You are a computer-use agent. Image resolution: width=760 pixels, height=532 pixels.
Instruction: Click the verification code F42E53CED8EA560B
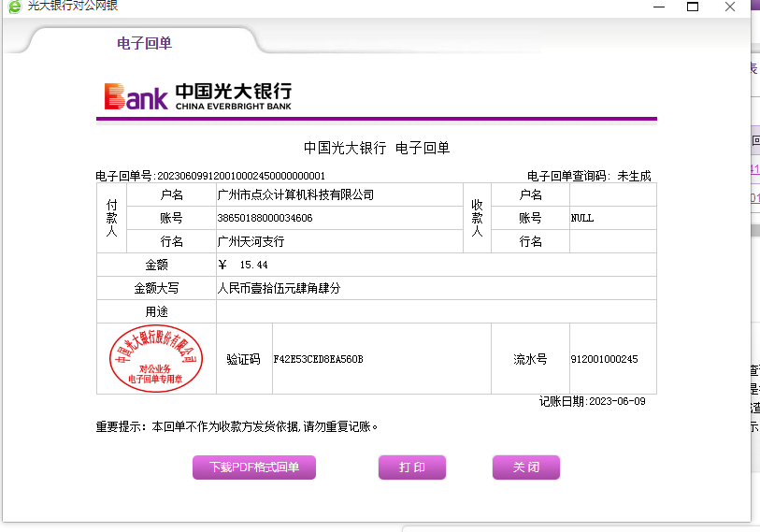(318, 359)
